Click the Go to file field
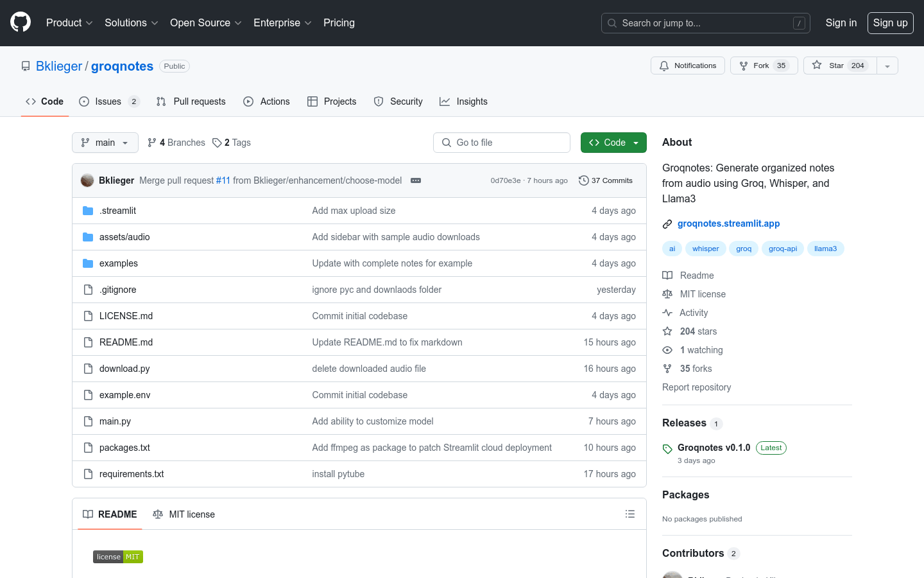This screenshot has width=924, height=578. pyautogui.click(x=502, y=143)
